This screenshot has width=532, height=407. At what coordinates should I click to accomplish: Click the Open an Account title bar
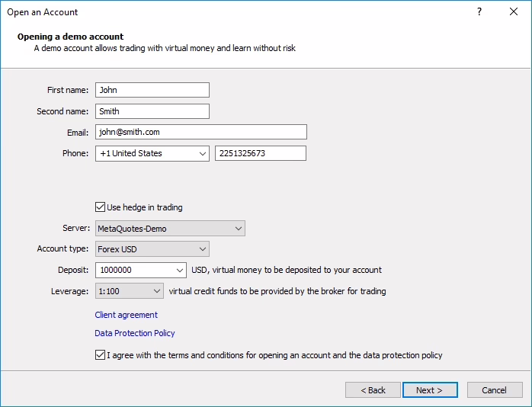click(229, 12)
